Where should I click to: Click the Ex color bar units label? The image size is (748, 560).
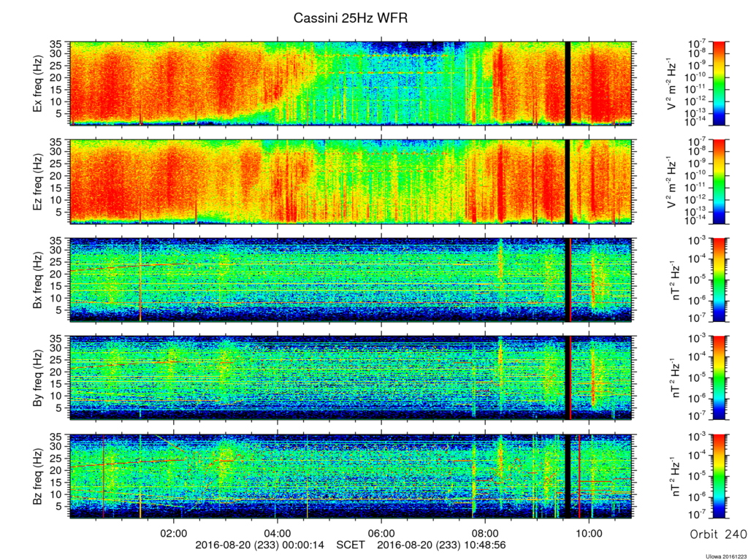point(672,84)
